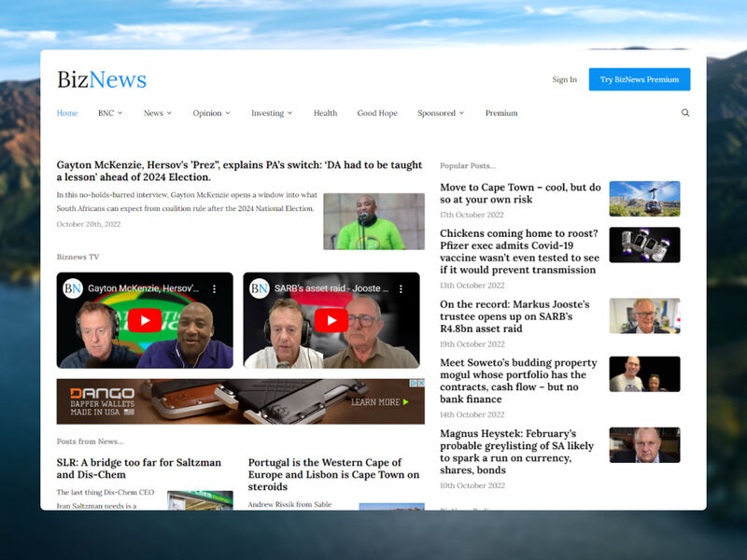Open the Health section from the navbar
Image resolution: width=747 pixels, height=560 pixels.
325,112
